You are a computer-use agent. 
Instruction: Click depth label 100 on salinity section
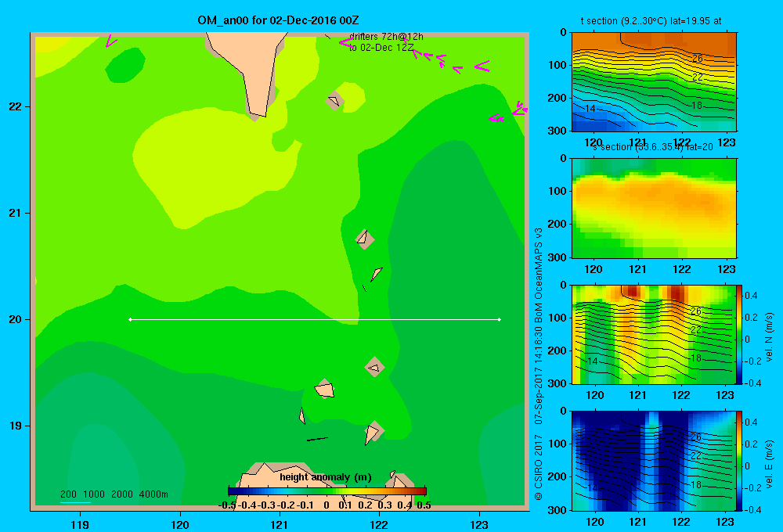(557, 191)
